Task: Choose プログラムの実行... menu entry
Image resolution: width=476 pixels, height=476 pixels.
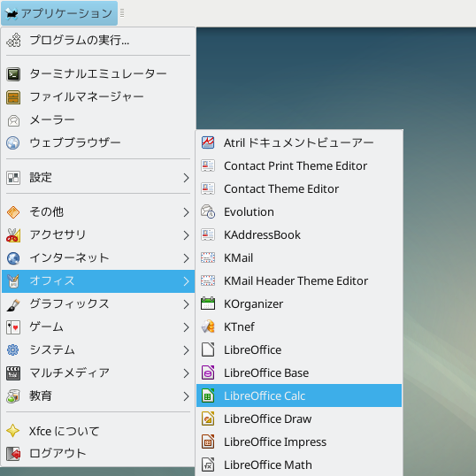Action: click(x=98, y=40)
